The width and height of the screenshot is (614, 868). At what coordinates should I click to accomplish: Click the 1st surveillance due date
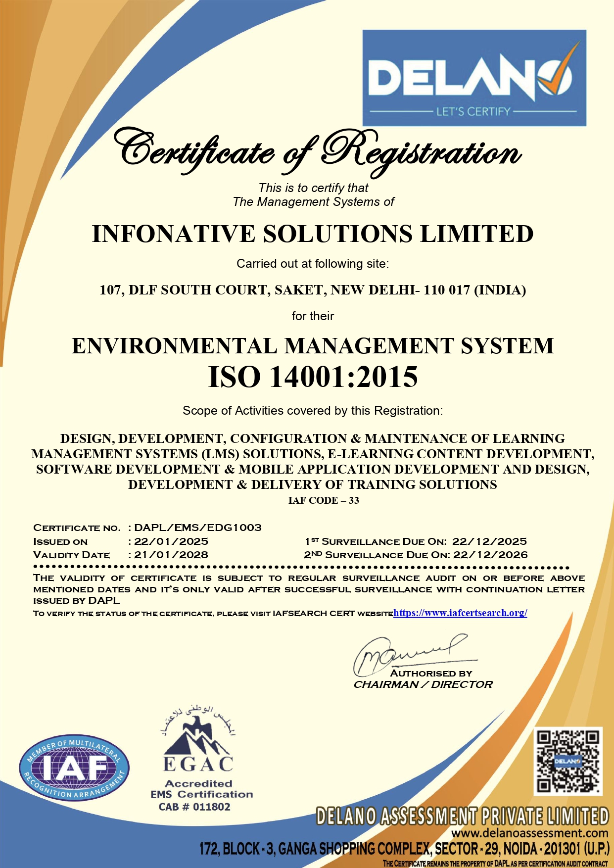coord(489,541)
